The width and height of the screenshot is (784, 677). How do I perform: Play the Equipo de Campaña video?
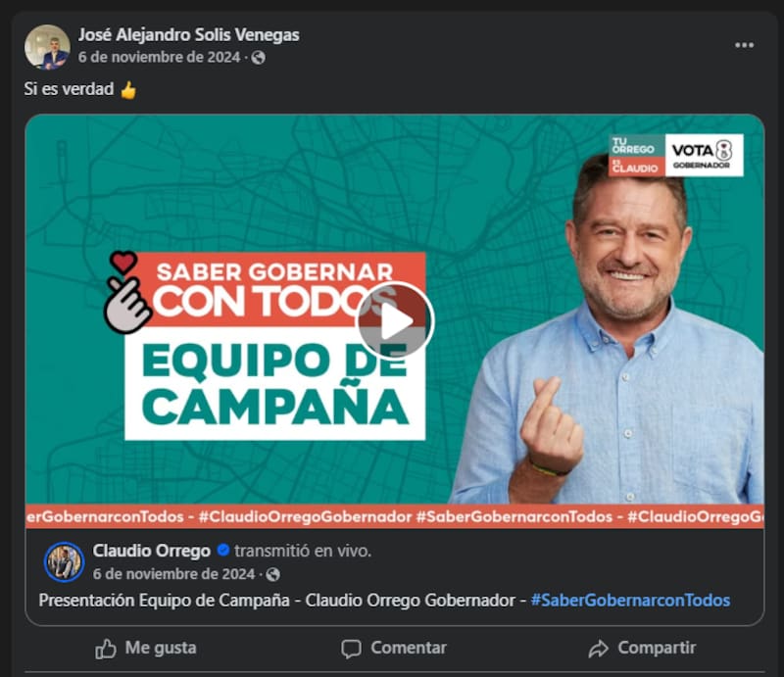396,321
